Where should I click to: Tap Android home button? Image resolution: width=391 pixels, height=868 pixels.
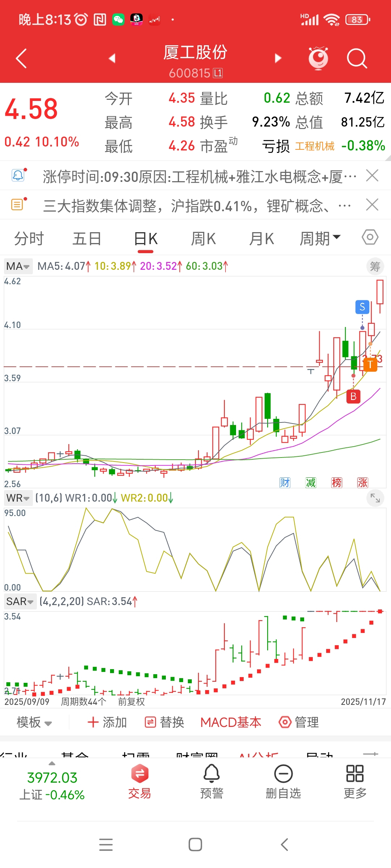[x=195, y=844]
